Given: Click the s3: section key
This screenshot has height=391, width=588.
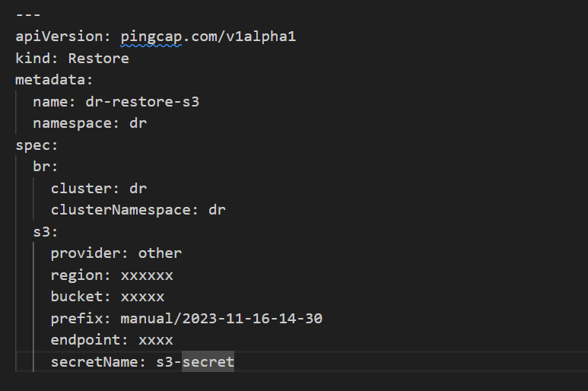Looking at the screenshot, I should [44, 231].
